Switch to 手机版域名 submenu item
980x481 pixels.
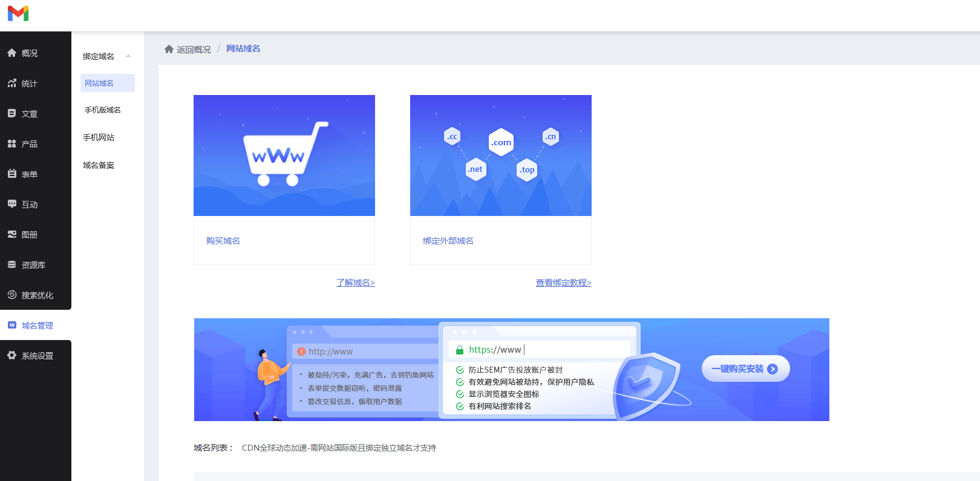click(x=103, y=110)
